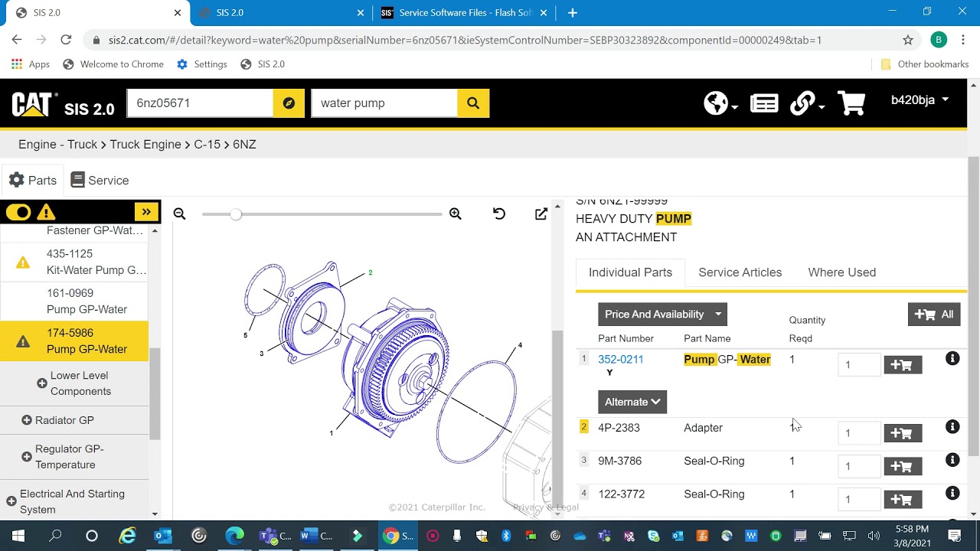The height and width of the screenshot is (551, 980).
Task: Select highlighted 174-5986 Pump GP-Water item
Action: tap(74, 341)
